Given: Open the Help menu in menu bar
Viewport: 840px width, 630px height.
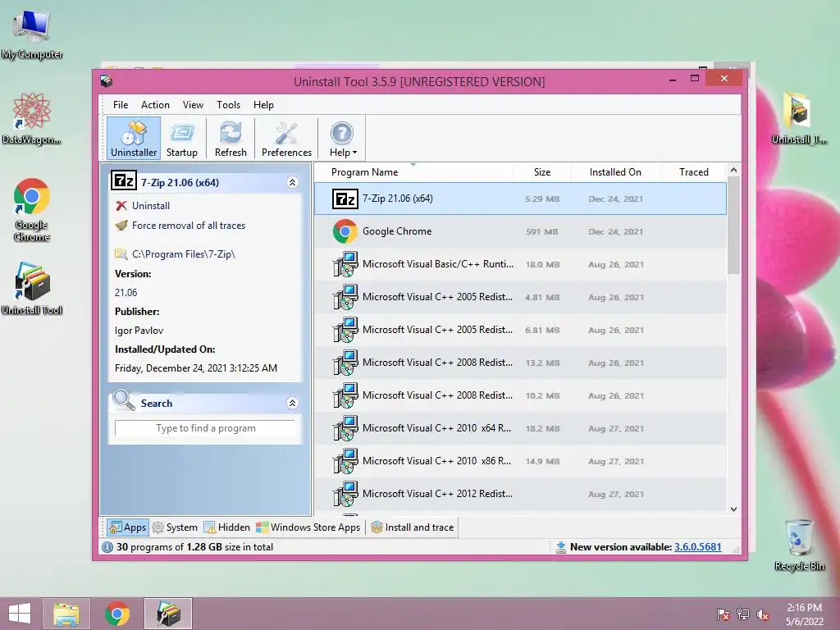Looking at the screenshot, I should [263, 105].
